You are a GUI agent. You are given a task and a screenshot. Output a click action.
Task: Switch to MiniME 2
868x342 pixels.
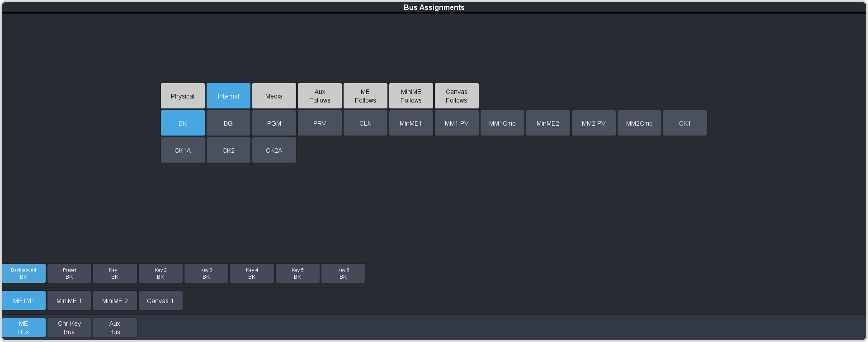click(x=115, y=300)
